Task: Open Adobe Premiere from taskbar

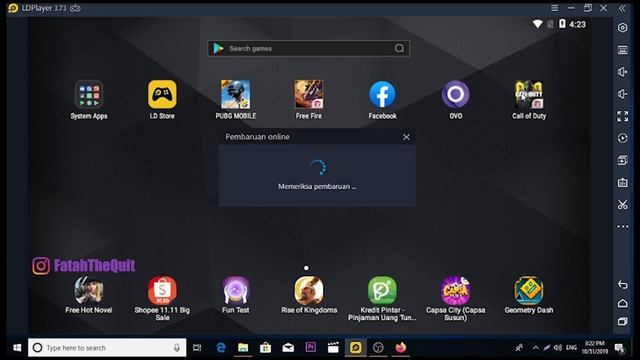Action: (311, 347)
